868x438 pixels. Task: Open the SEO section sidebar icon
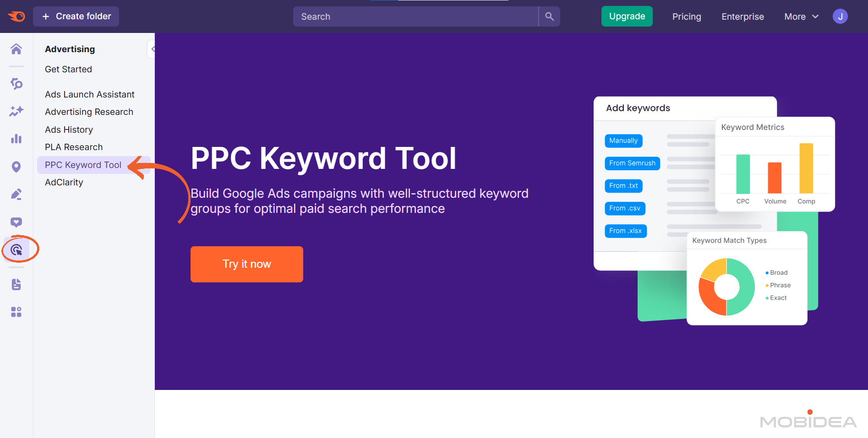pyautogui.click(x=16, y=84)
